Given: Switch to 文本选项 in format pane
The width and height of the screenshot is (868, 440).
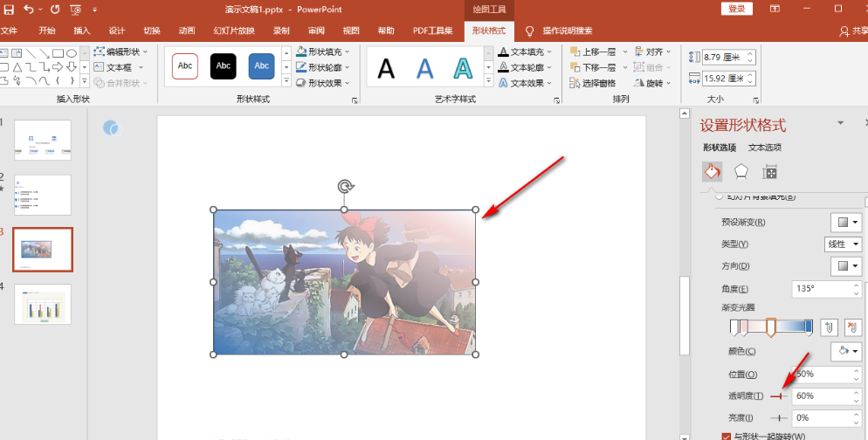Looking at the screenshot, I should click(x=764, y=148).
